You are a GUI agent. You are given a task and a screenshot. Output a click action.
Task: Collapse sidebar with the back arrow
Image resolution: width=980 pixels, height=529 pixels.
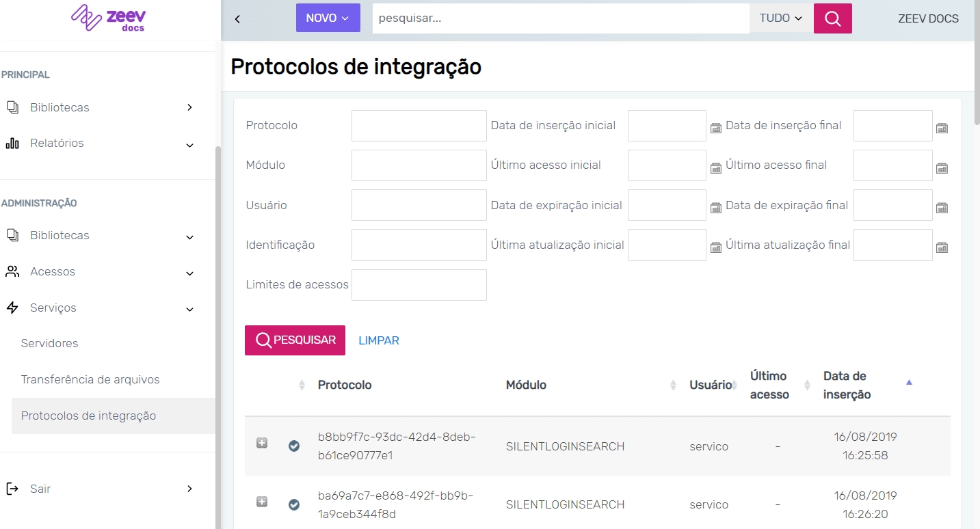237,19
